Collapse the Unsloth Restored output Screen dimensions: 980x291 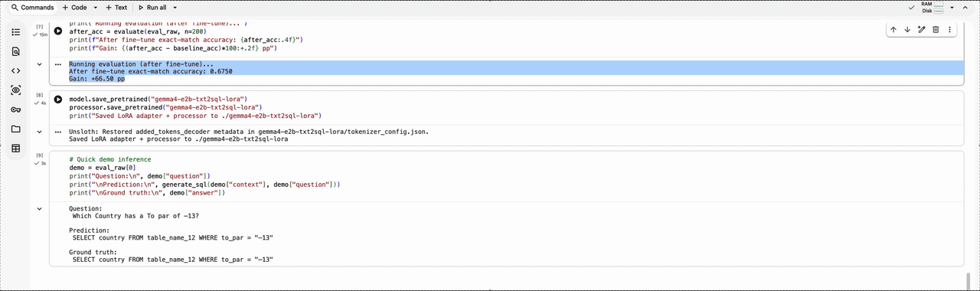pos(40,132)
